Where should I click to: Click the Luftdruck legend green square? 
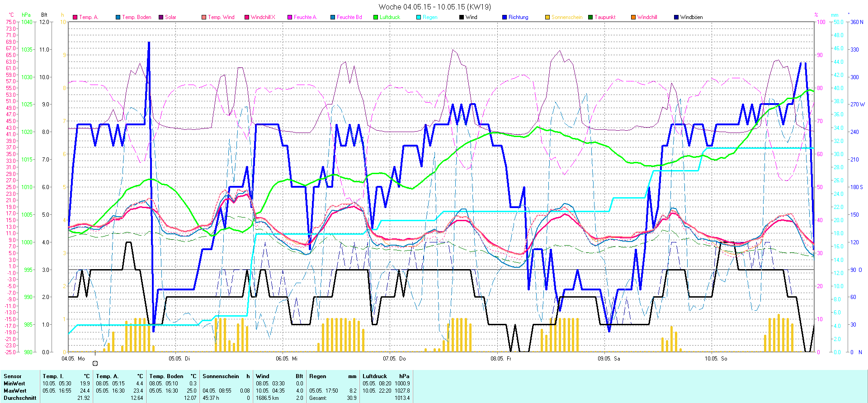click(376, 17)
